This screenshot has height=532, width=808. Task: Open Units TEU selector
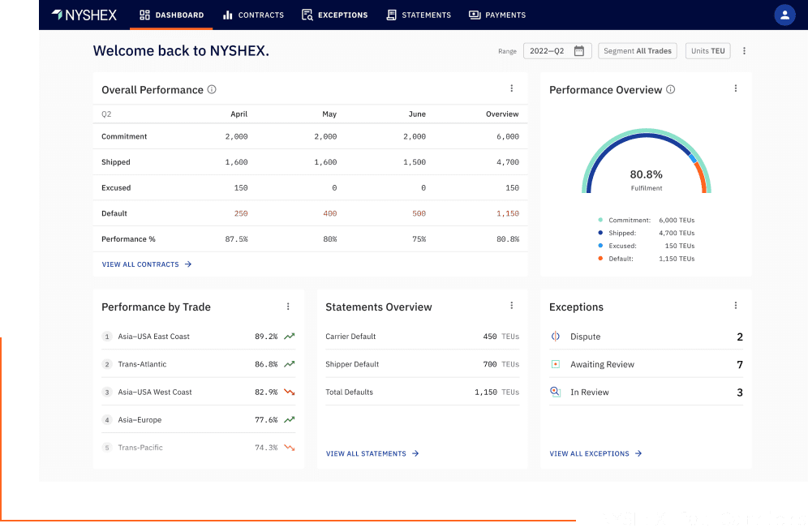707,51
